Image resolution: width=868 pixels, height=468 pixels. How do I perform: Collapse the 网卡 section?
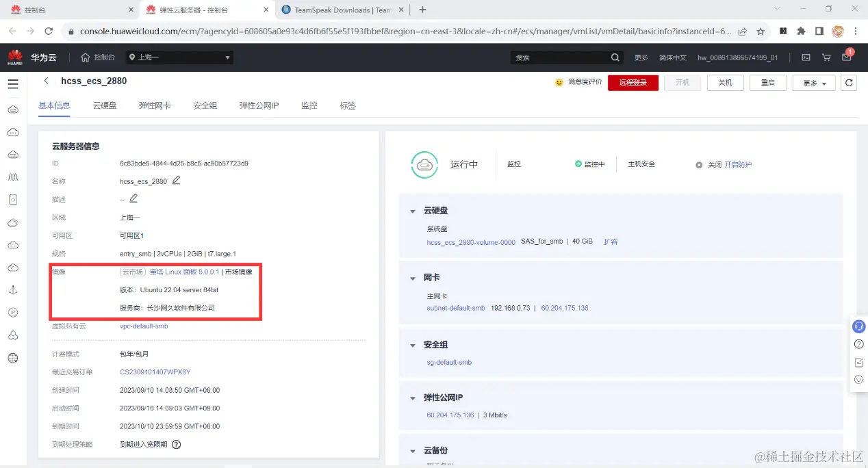(413, 278)
